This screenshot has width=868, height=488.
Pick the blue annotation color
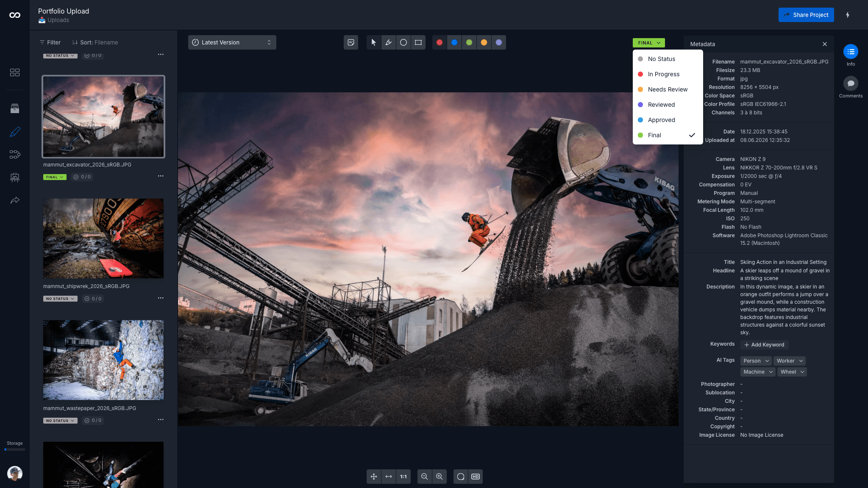pyautogui.click(x=454, y=42)
